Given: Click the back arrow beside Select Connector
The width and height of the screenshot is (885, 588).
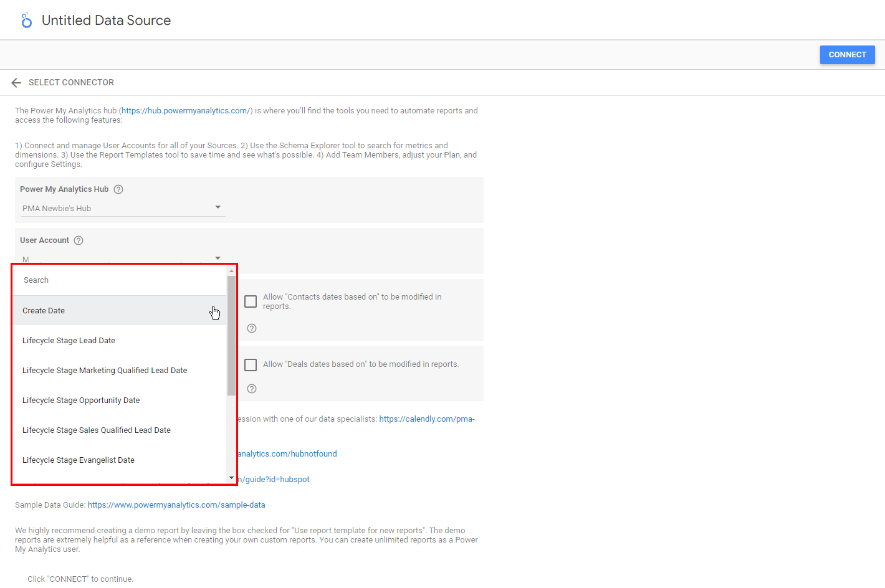Looking at the screenshot, I should [16, 83].
